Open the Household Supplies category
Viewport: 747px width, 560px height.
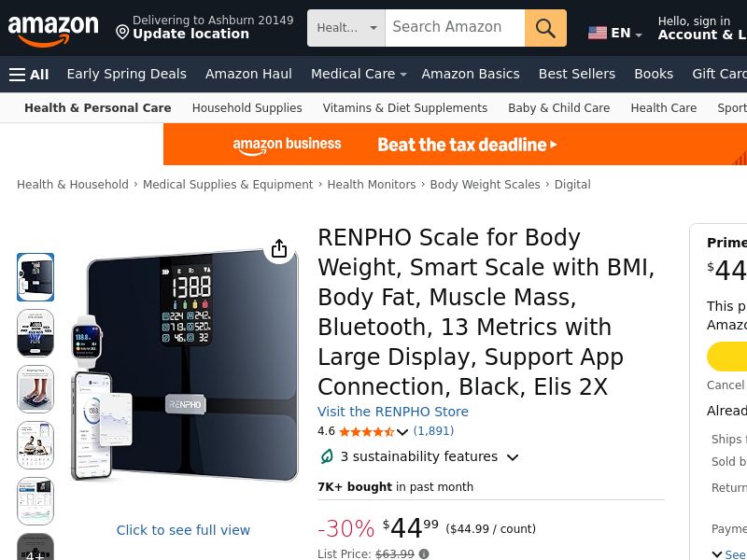(247, 108)
